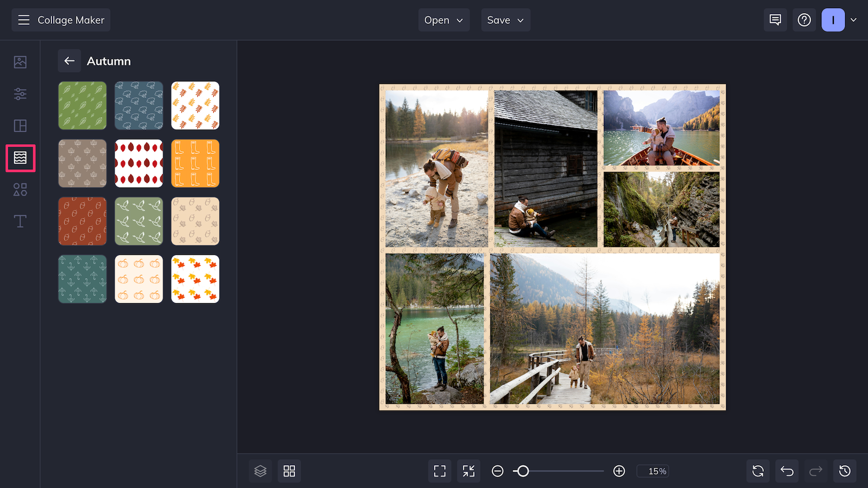The image size is (868, 488).
Task: Open the Open dropdown menu
Action: pos(444,20)
